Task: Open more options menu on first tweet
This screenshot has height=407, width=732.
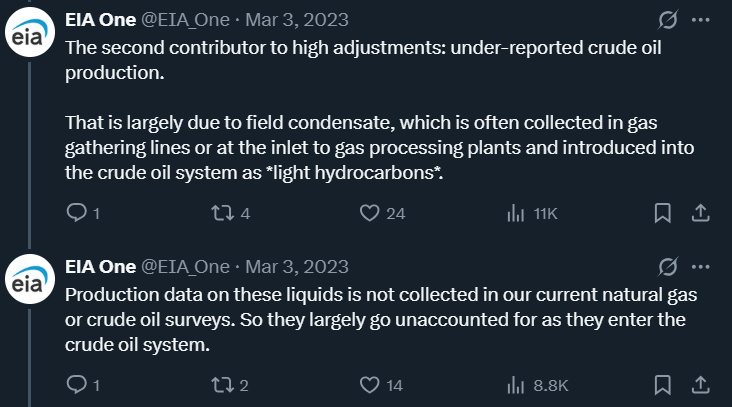Action: 701,20
